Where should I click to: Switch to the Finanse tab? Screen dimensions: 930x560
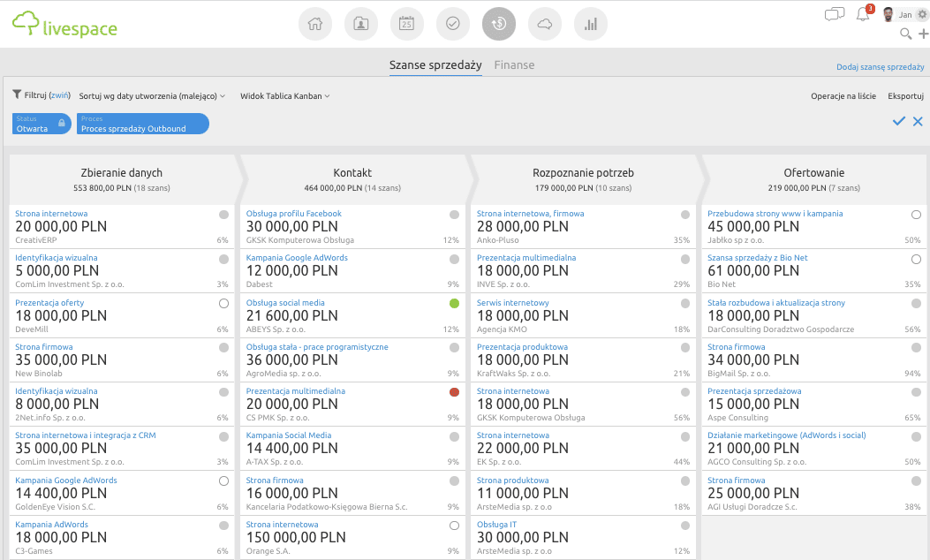(514, 65)
